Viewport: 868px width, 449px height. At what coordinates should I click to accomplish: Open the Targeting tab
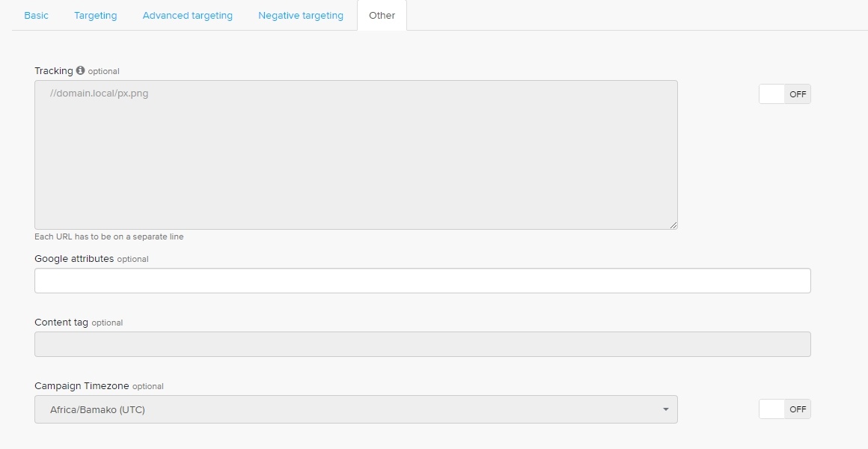click(x=95, y=15)
